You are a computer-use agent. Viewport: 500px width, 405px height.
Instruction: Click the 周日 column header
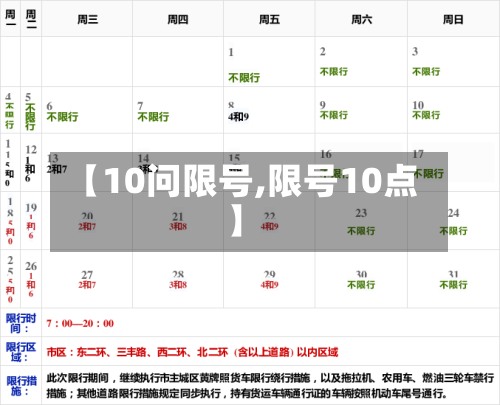[x=453, y=19]
